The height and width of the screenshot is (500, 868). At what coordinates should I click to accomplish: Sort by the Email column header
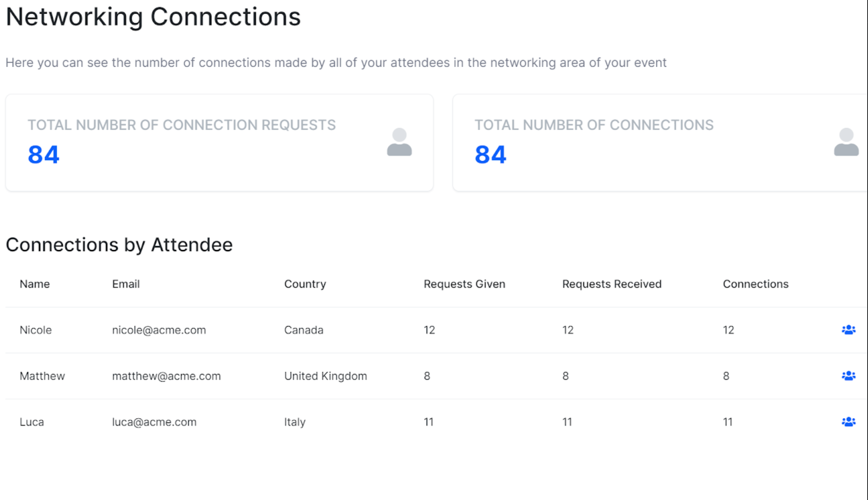(x=126, y=284)
